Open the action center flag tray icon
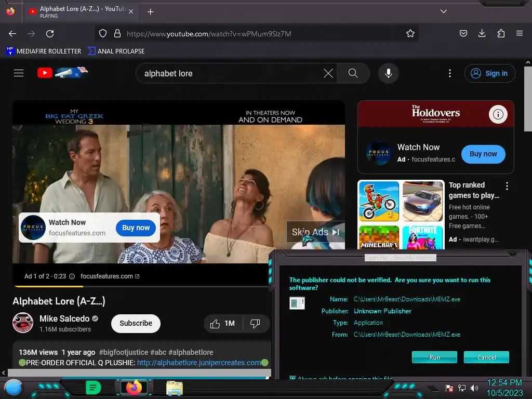The width and height of the screenshot is (532, 399). coord(449,388)
